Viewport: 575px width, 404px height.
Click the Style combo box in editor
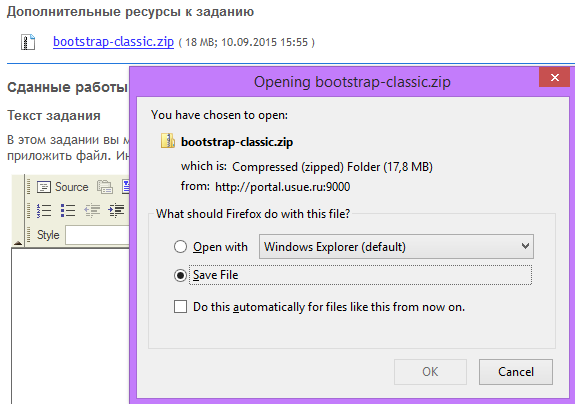(97, 235)
